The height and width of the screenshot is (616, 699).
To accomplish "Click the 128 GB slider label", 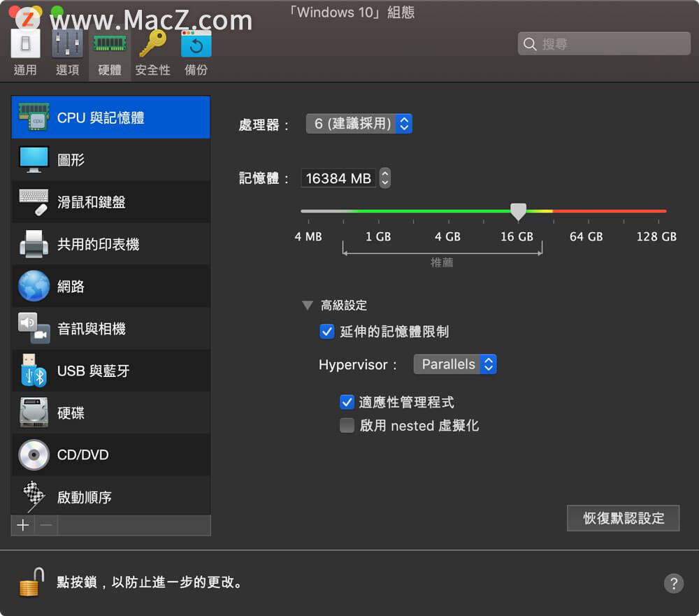I will coord(656,236).
